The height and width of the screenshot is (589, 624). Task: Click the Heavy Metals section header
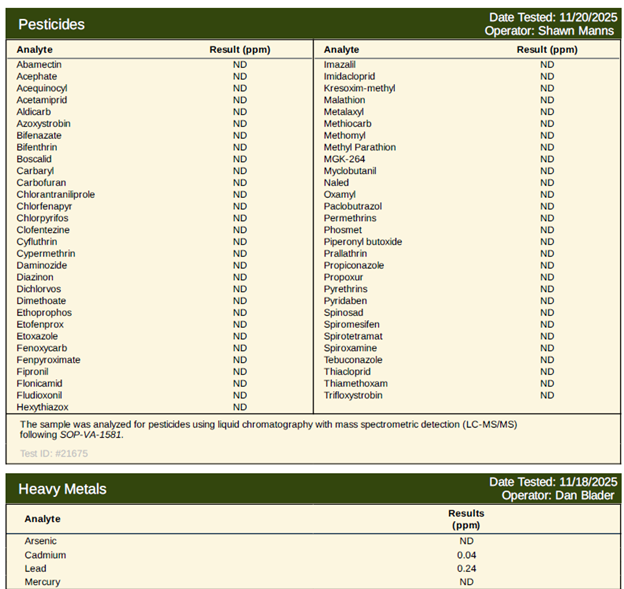click(62, 489)
